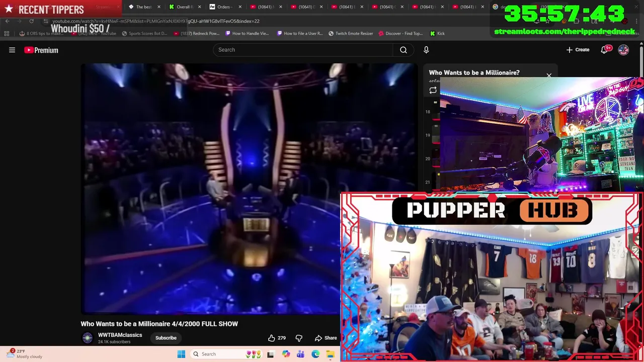Image resolution: width=644 pixels, height=362 pixels.
Task: Open '8 OBS tips to make...' bookmark
Action: [x=42, y=34]
